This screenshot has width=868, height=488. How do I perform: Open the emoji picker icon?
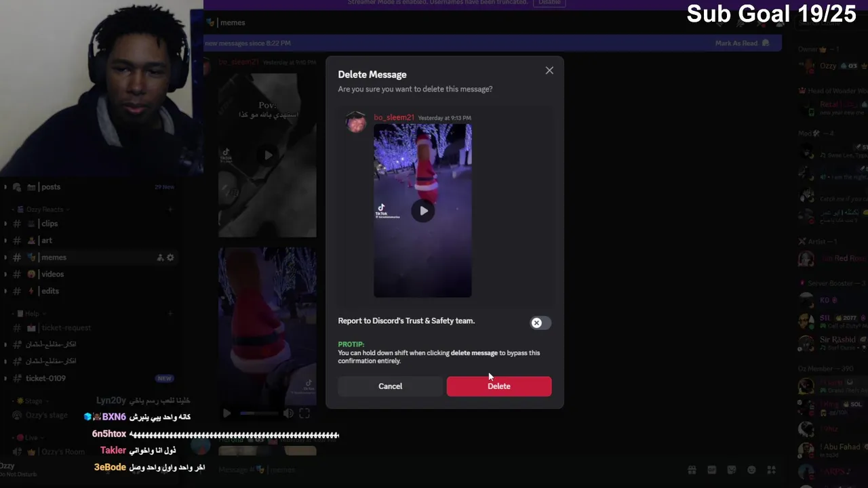[751, 470]
